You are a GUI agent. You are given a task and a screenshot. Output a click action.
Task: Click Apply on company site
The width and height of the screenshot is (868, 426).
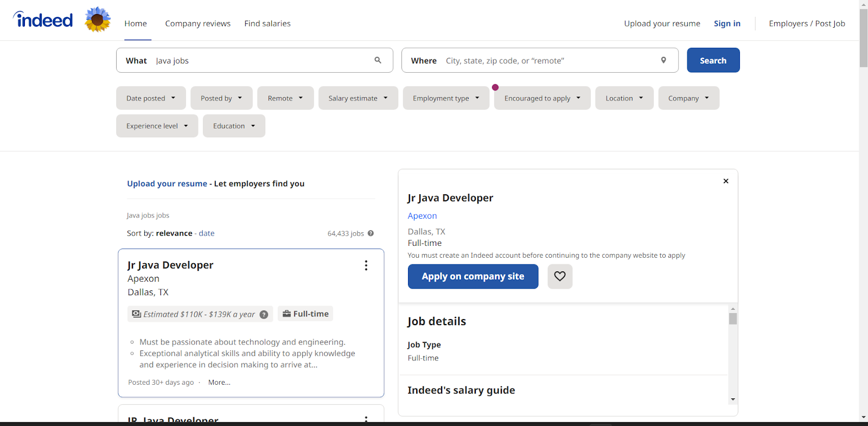pos(473,276)
